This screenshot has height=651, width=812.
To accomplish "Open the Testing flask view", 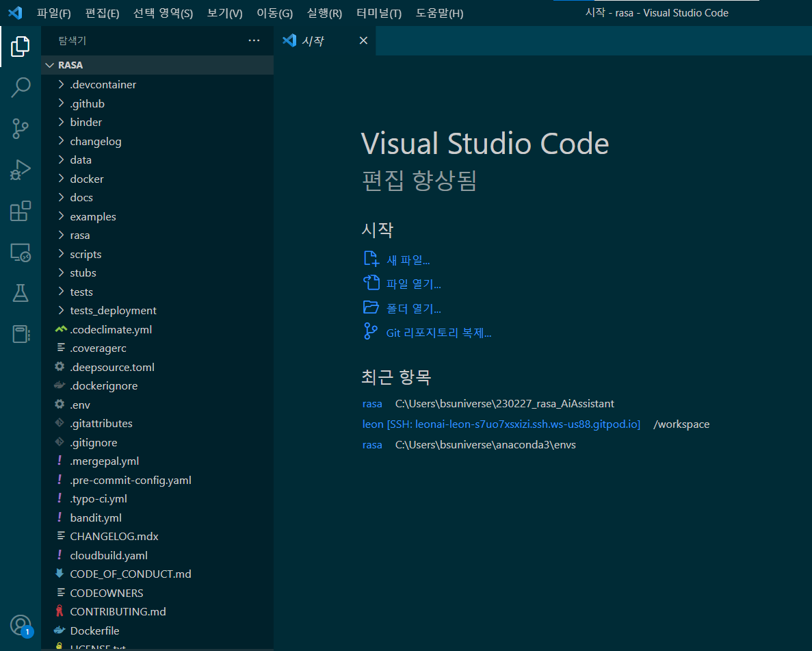I will click(21, 294).
